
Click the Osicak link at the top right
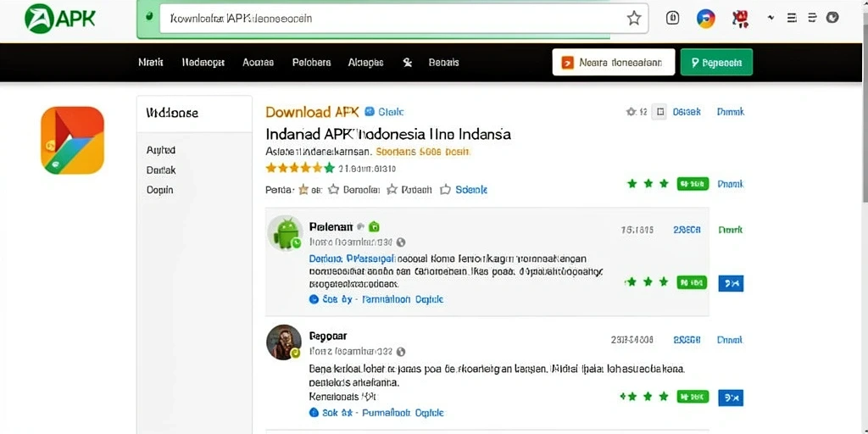(x=687, y=112)
